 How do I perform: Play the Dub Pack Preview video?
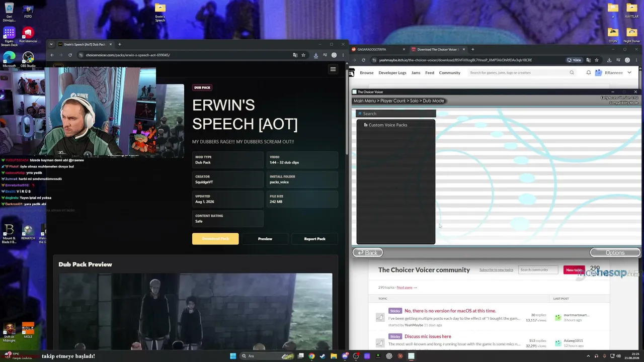click(195, 311)
